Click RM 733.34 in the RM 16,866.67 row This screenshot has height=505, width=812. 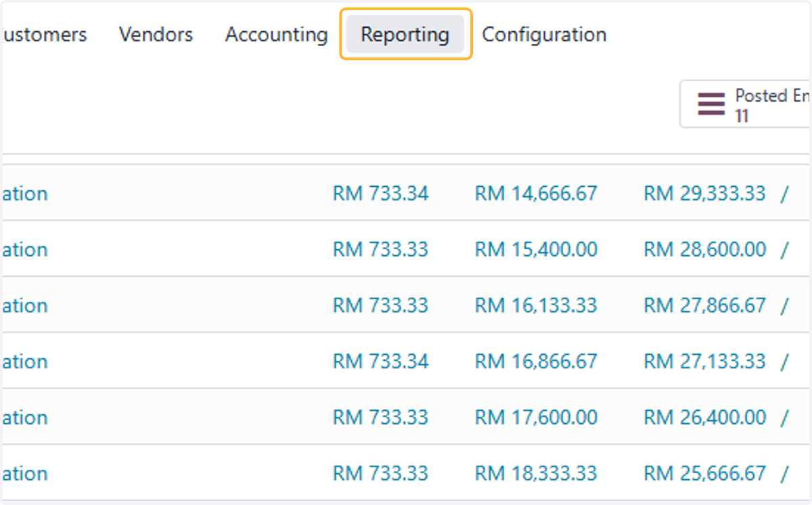coord(380,361)
